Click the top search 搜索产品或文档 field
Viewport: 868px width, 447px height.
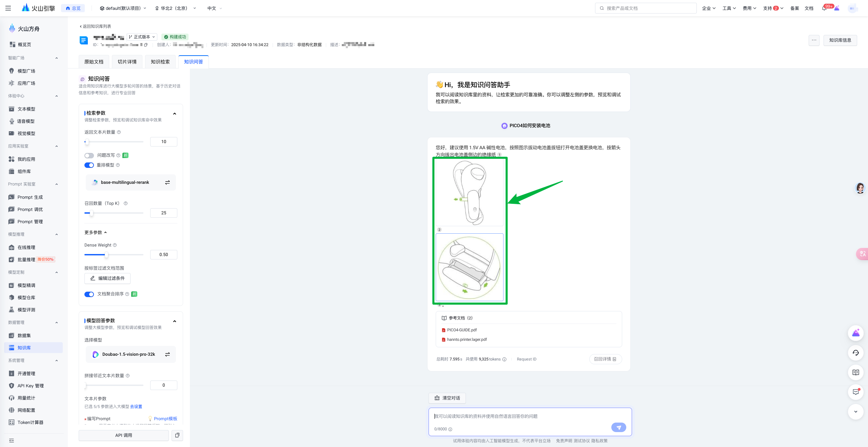(646, 8)
